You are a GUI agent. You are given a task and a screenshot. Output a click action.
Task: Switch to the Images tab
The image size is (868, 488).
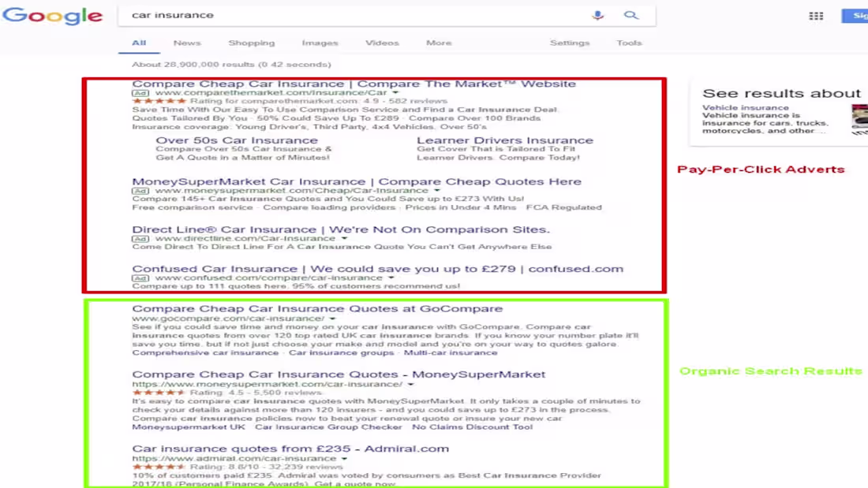[320, 43]
